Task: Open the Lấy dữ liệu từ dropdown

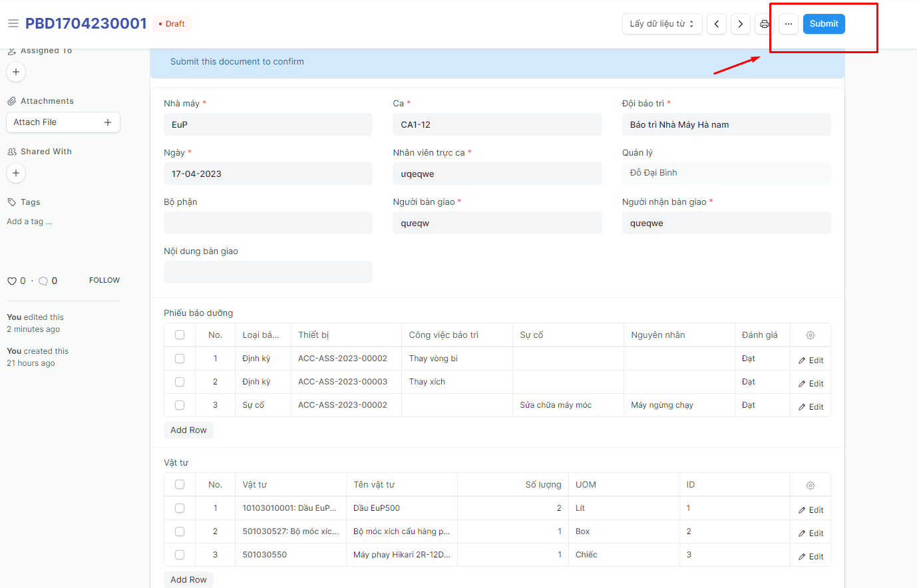Action: click(661, 24)
